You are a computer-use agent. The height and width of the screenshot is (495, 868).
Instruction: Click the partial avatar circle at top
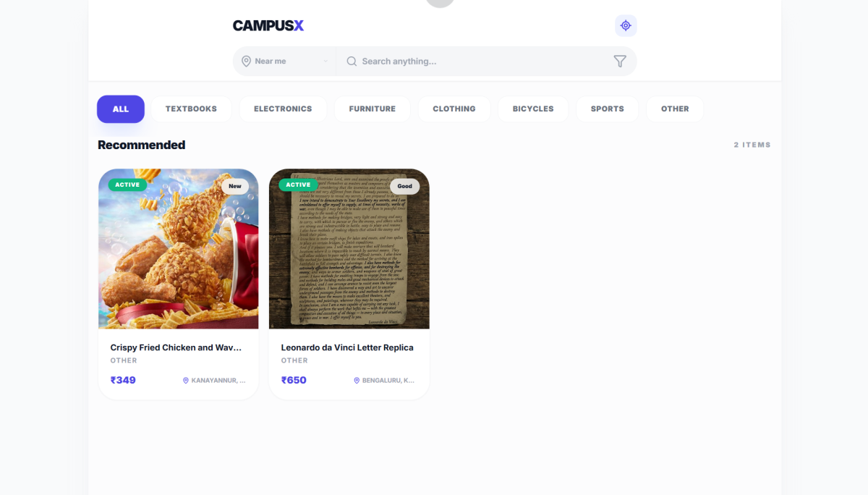(x=440, y=3)
